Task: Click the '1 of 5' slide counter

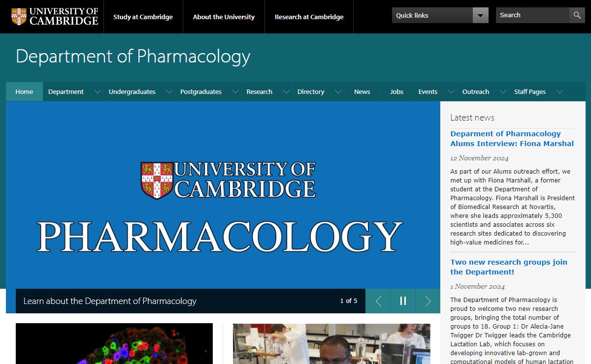Action: point(349,301)
